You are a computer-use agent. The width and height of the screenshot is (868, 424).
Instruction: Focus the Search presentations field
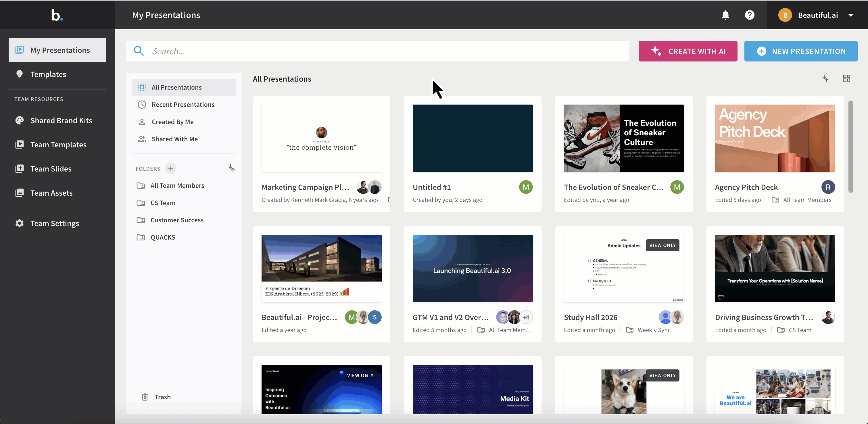tap(378, 51)
